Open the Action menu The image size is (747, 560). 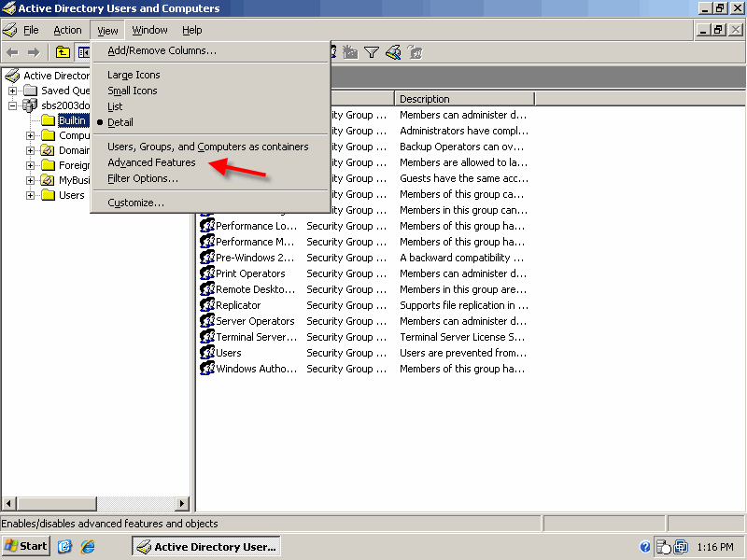tap(67, 30)
